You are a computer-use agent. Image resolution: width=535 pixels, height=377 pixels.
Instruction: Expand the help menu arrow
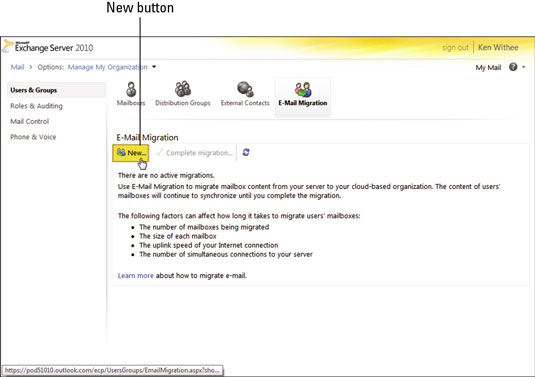pos(524,67)
